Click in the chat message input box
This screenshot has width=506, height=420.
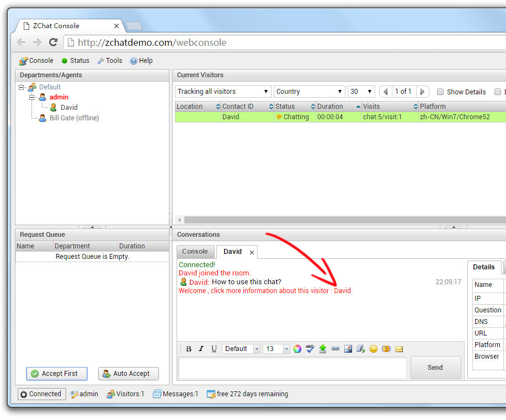[x=292, y=368]
